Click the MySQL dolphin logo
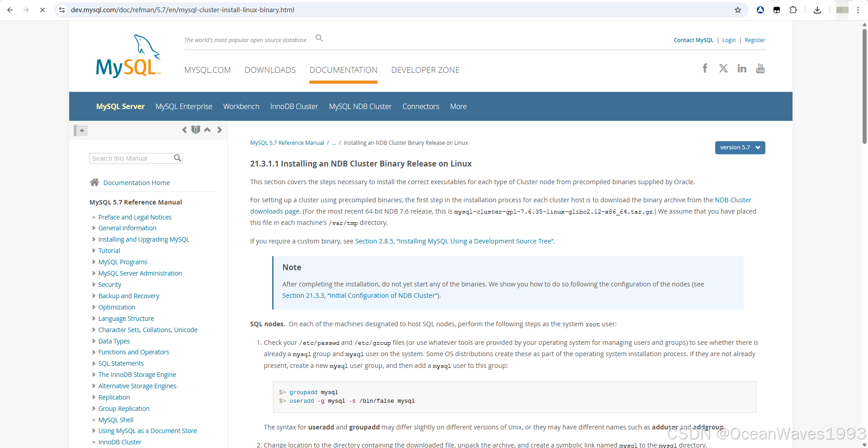 coord(128,56)
